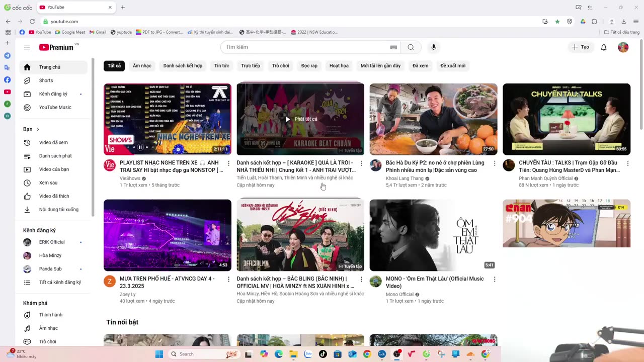Image resolution: width=644 pixels, height=362 pixels.
Task: Open the Panda Sub channel
Action: point(54,269)
